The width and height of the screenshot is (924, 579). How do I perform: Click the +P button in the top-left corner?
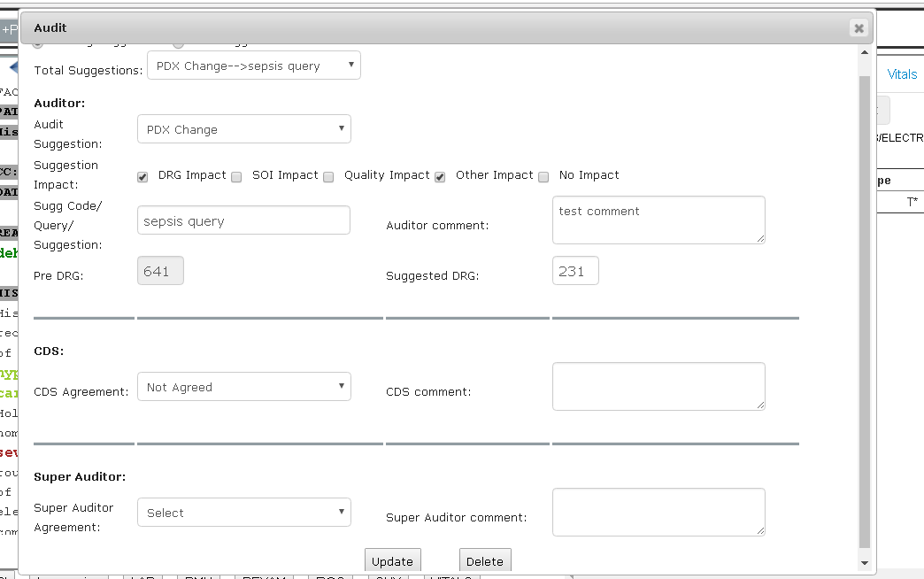point(9,27)
